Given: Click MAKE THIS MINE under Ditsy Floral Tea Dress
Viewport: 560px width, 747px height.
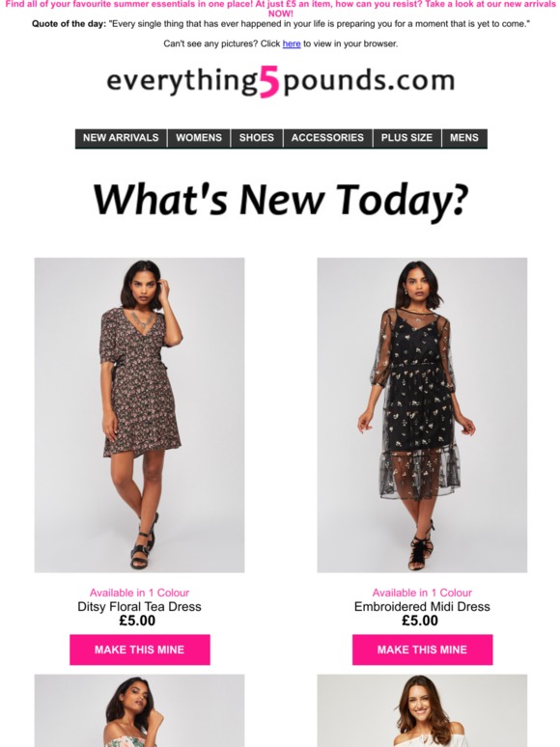Looking at the screenshot, I should pyautogui.click(x=140, y=650).
